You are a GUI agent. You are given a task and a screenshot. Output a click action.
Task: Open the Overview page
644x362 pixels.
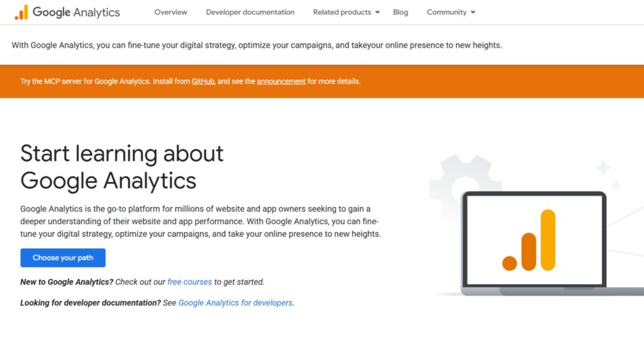pyautogui.click(x=170, y=12)
